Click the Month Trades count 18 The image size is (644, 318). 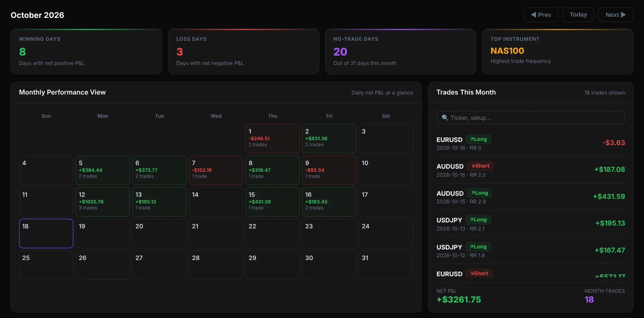point(589,300)
